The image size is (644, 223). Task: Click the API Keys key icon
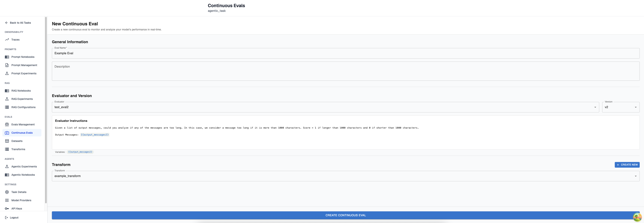coord(7,209)
